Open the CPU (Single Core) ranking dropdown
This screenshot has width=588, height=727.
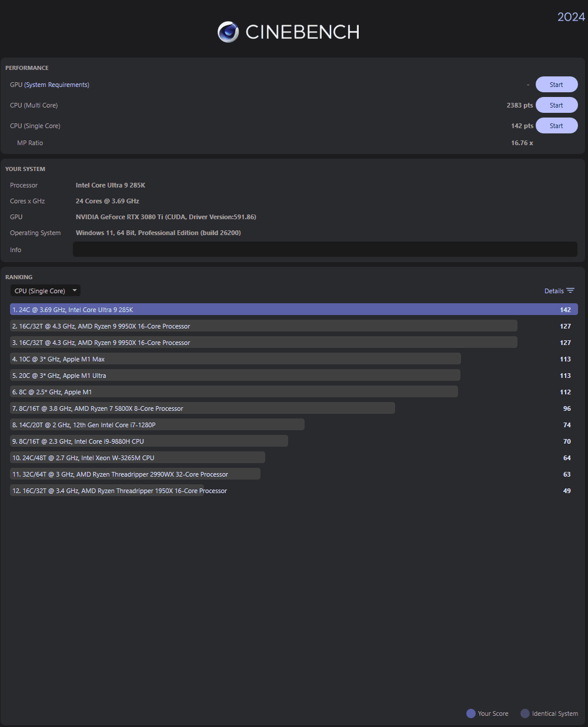[45, 291]
